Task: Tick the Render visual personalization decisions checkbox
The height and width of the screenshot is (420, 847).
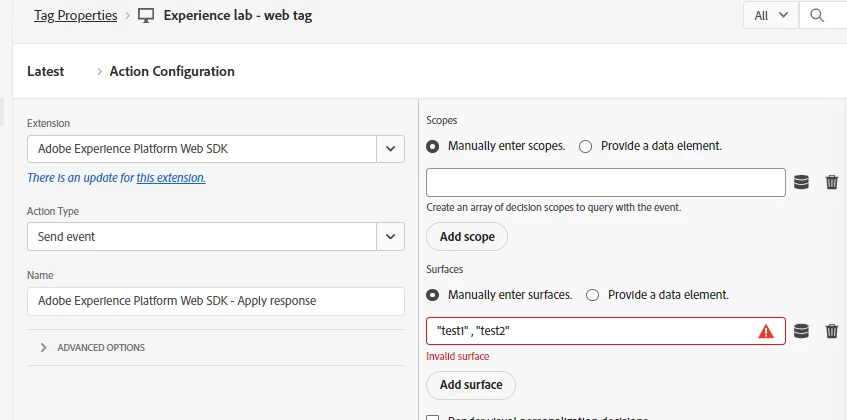Action: click(x=433, y=418)
